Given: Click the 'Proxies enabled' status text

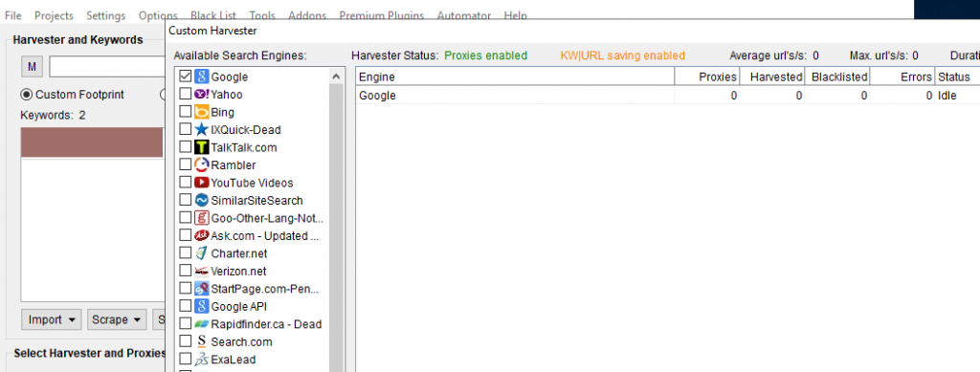Looking at the screenshot, I should pos(485,55).
